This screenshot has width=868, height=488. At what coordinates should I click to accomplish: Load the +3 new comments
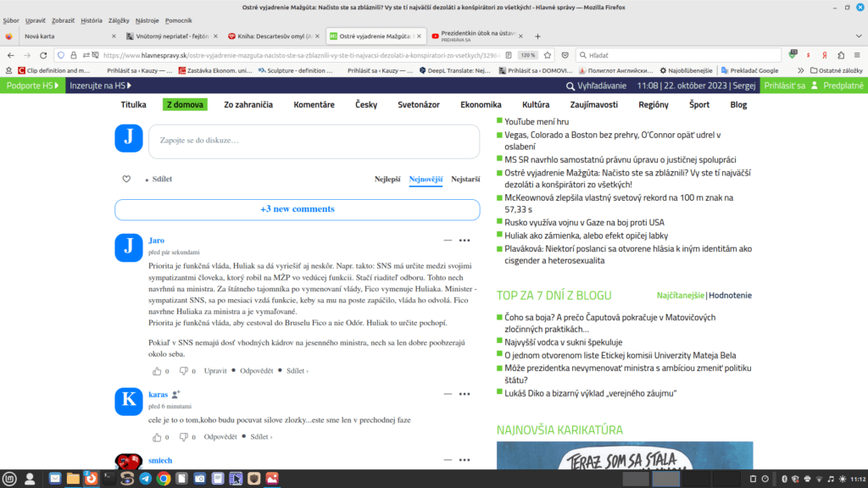(x=298, y=209)
